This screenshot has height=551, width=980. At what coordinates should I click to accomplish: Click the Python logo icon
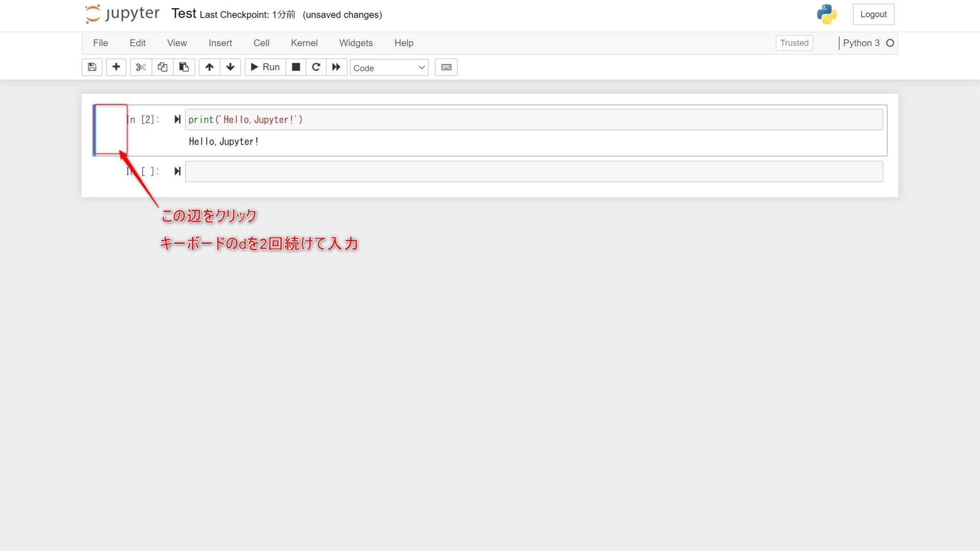click(827, 14)
